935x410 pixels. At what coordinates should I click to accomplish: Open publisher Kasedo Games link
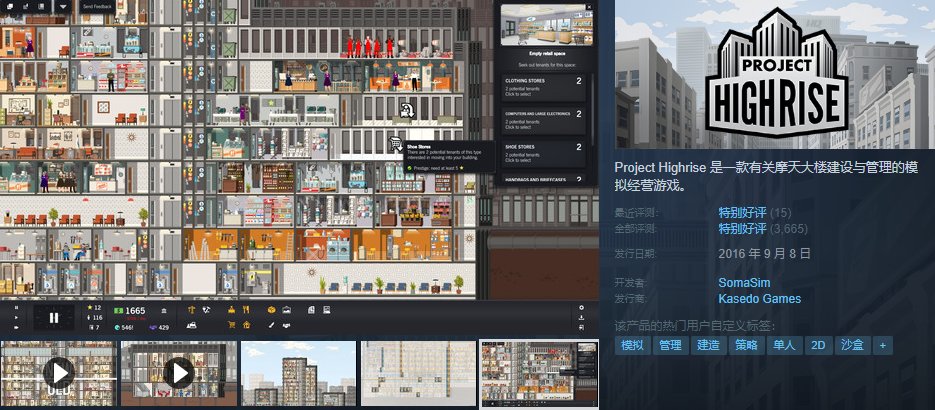(x=760, y=299)
